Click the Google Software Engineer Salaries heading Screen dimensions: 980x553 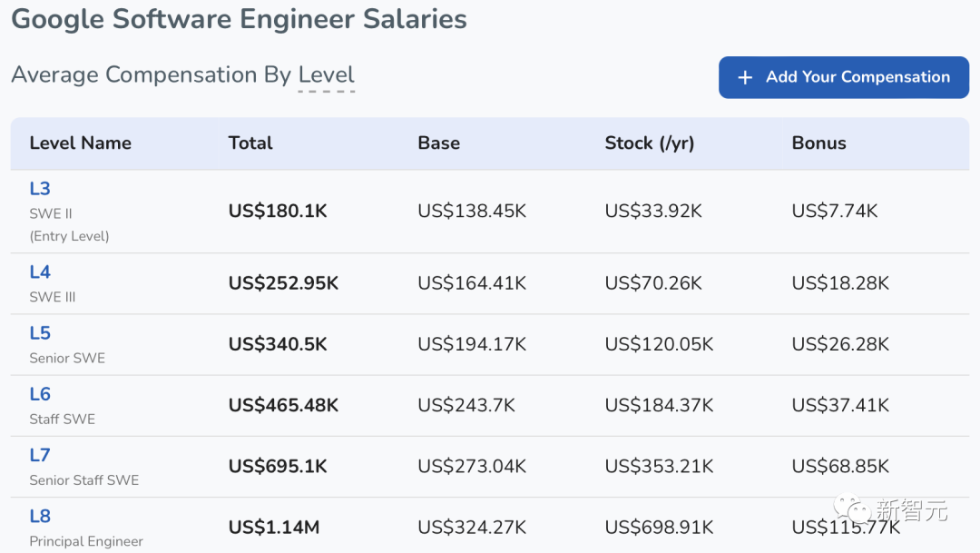tap(239, 19)
